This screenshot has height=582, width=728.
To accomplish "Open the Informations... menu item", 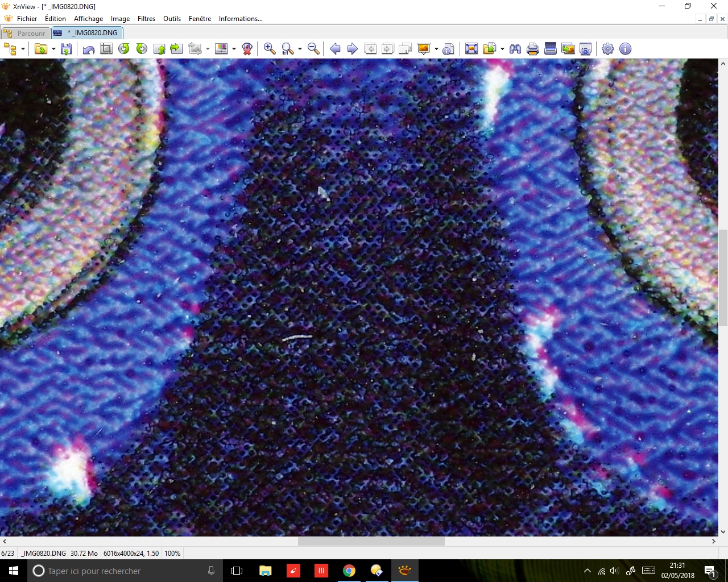I will click(x=241, y=19).
